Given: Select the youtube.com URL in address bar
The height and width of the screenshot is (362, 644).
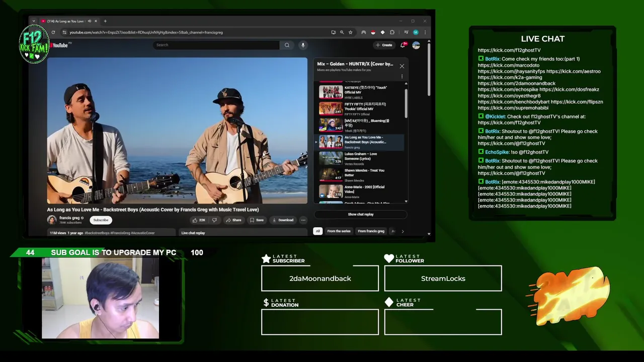Looking at the screenshot, I should pyautogui.click(x=146, y=32).
